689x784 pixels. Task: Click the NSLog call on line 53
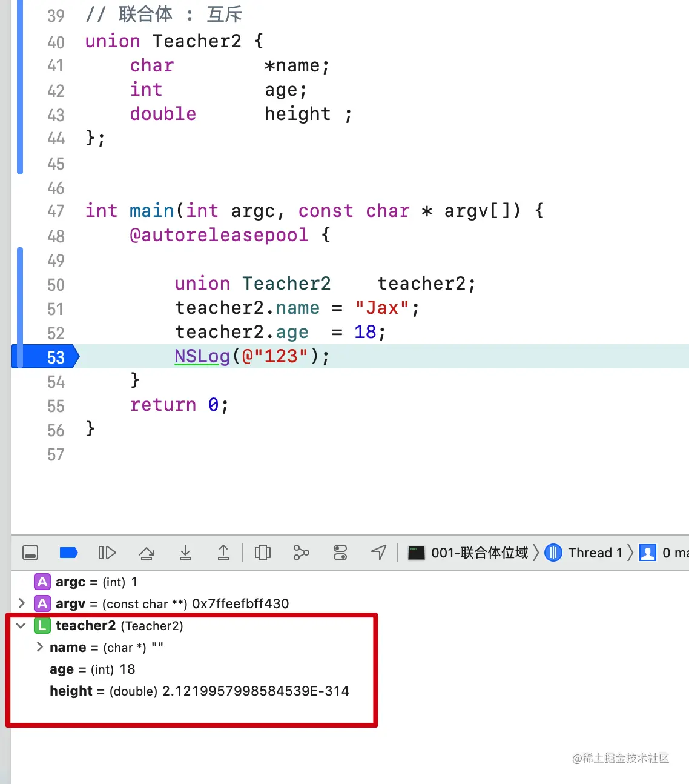point(252,356)
